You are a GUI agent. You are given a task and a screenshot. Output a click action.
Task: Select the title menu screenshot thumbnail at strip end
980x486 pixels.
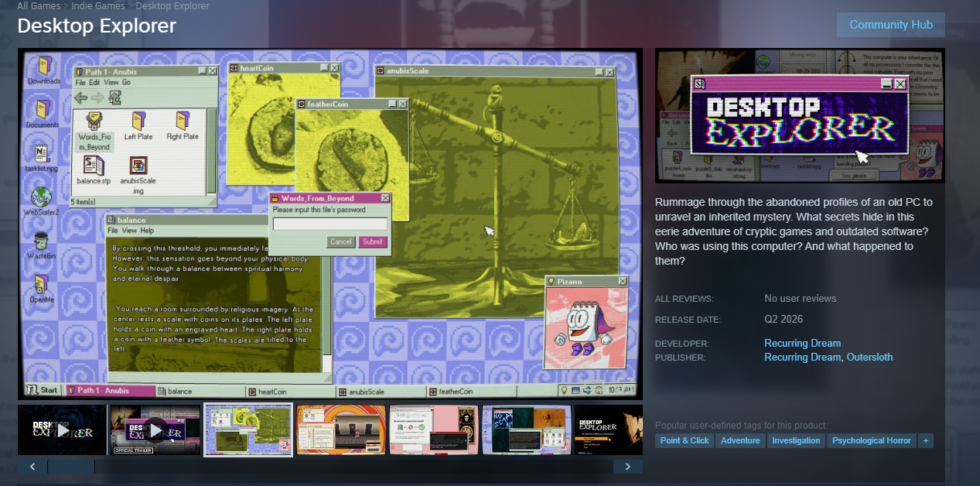609,430
